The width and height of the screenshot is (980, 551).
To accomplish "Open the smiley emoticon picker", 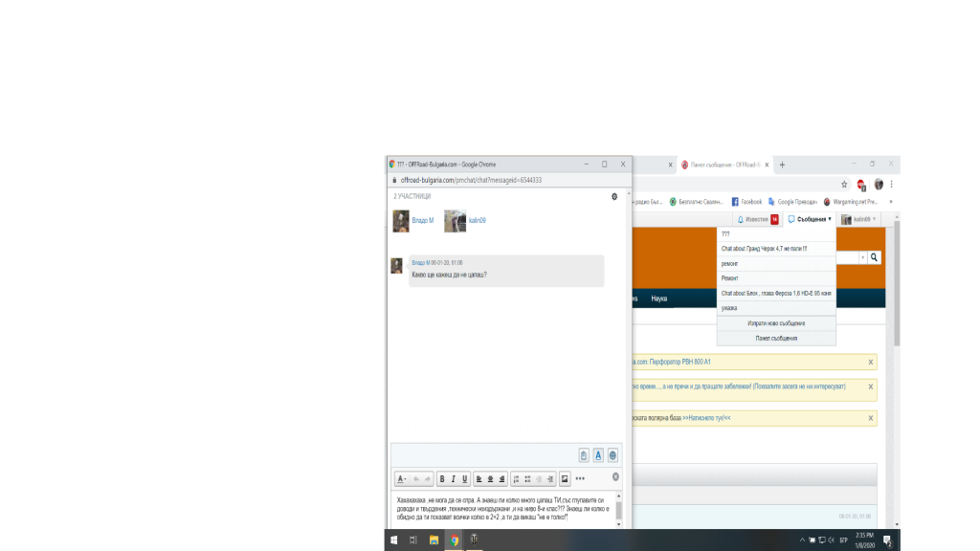I will point(612,455).
